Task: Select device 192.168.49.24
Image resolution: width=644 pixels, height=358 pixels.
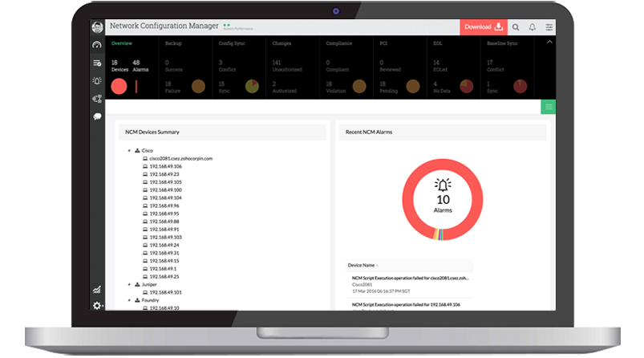Action: [164, 245]
